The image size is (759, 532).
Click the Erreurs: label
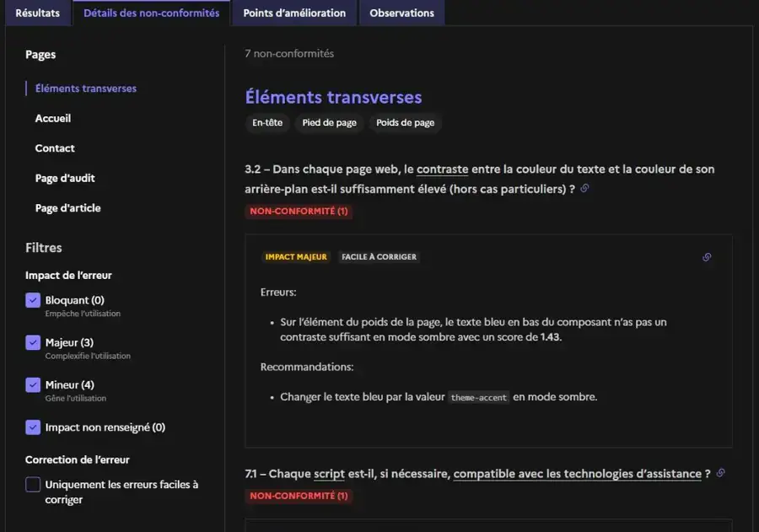click(278, 293)
